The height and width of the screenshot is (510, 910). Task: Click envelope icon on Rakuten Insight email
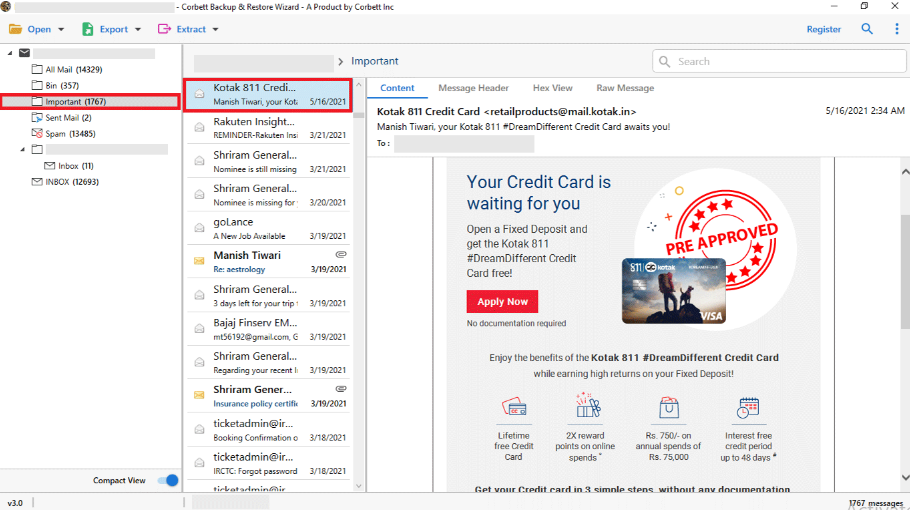point(199,127)
